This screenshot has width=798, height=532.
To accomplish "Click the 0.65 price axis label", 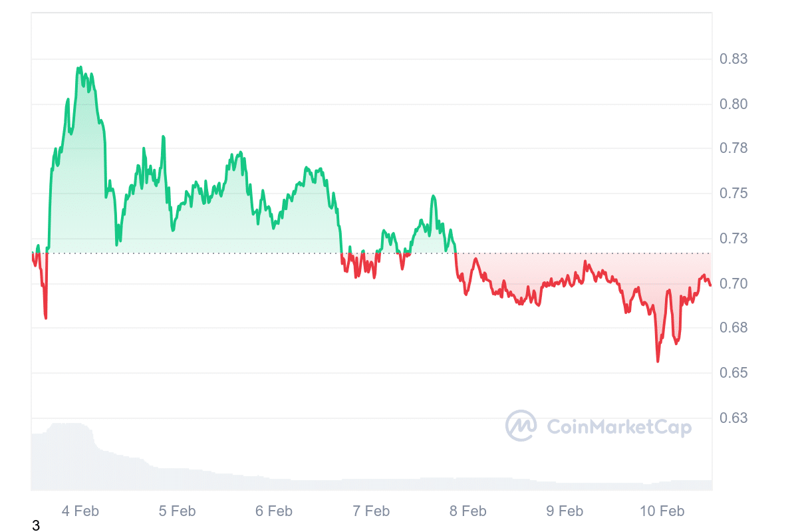I will (733, 373).
